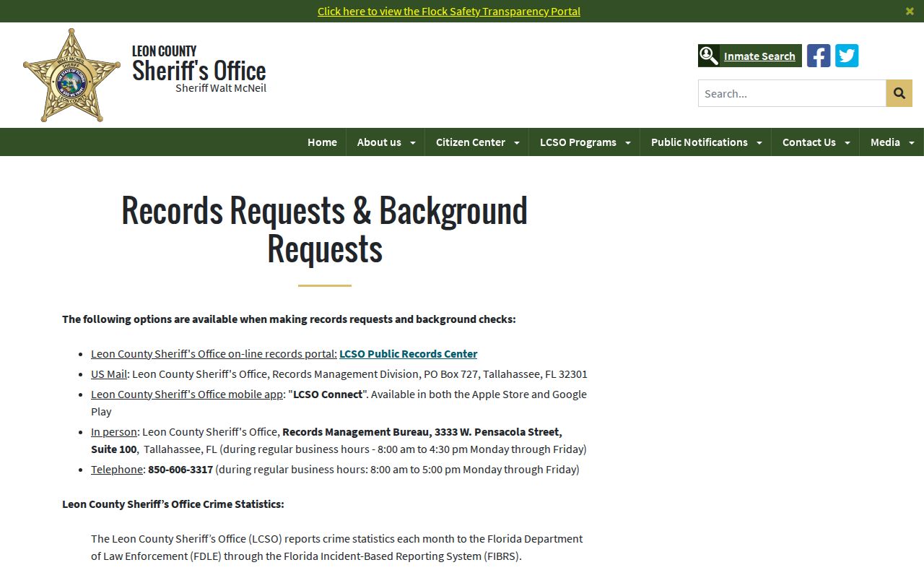Click the LCSO Connect app name

(x=328, y=394)
